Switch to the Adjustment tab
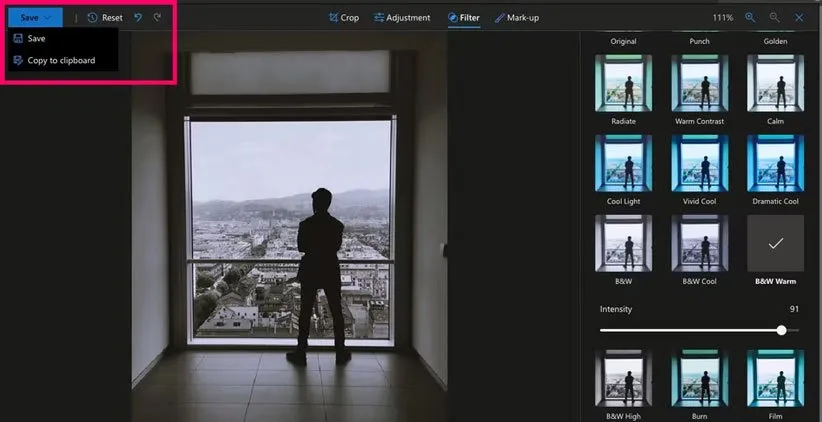822x422 pixels. click(x=402, y=17)
